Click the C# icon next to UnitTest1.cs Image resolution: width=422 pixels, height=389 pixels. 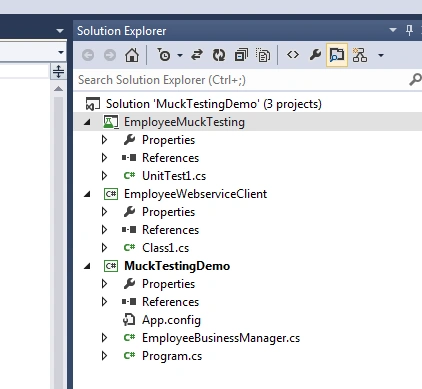click(129, 175)
